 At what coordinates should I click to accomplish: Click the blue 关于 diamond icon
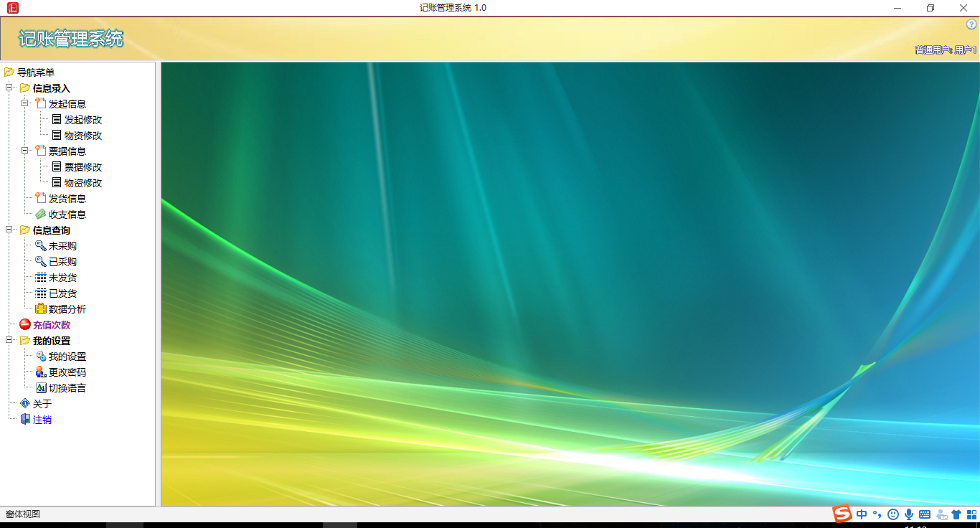[25, 404]
